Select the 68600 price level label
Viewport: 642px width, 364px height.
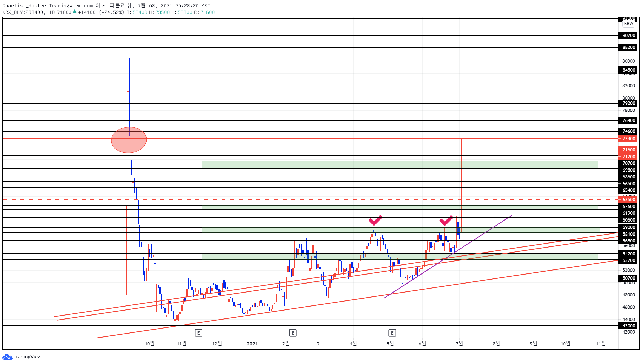[x=628, y=177]
